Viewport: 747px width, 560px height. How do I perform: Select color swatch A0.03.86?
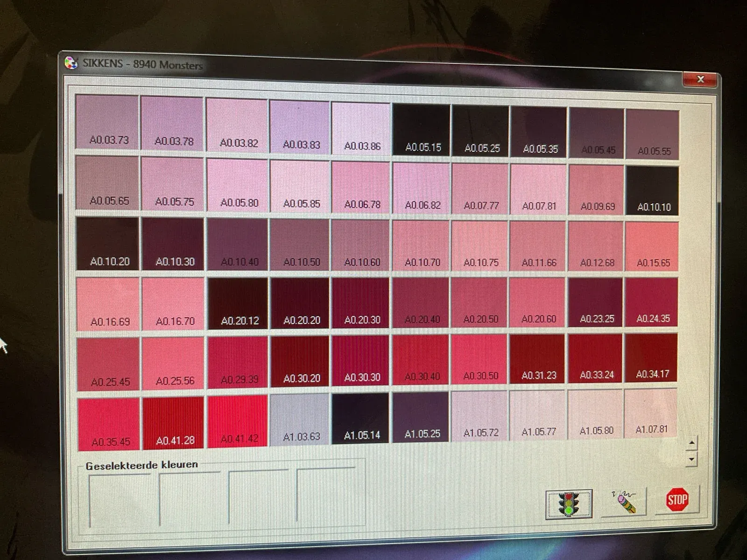tap(361, 128)
